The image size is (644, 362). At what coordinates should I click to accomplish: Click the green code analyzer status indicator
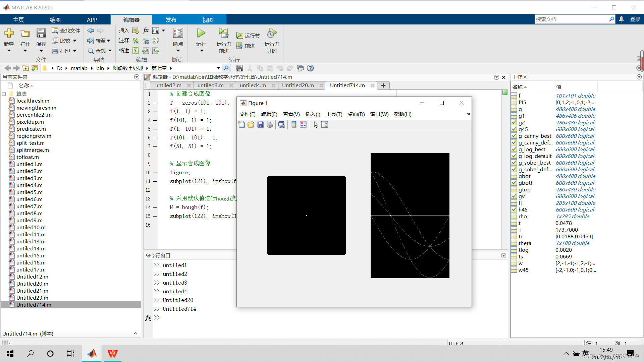point(505,93)
